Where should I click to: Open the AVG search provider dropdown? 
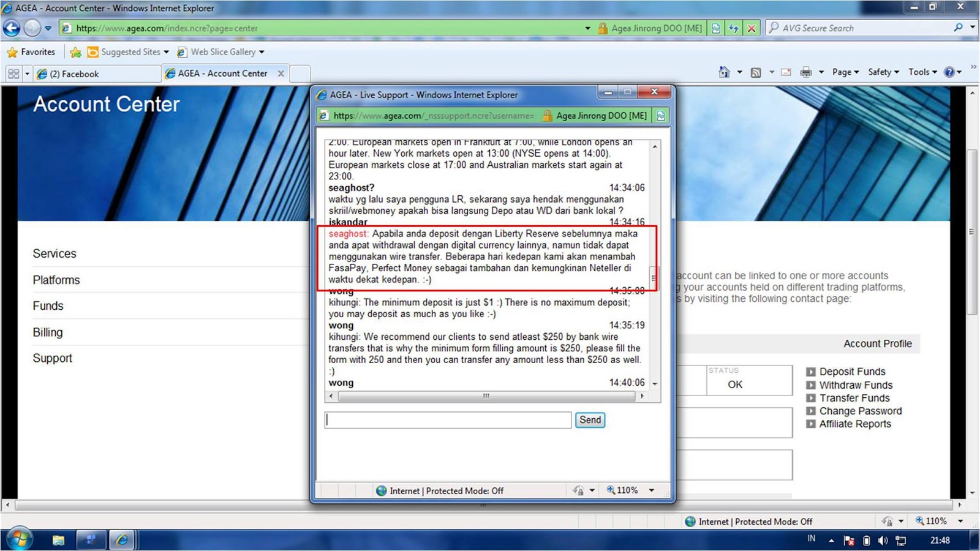point(972,28)
